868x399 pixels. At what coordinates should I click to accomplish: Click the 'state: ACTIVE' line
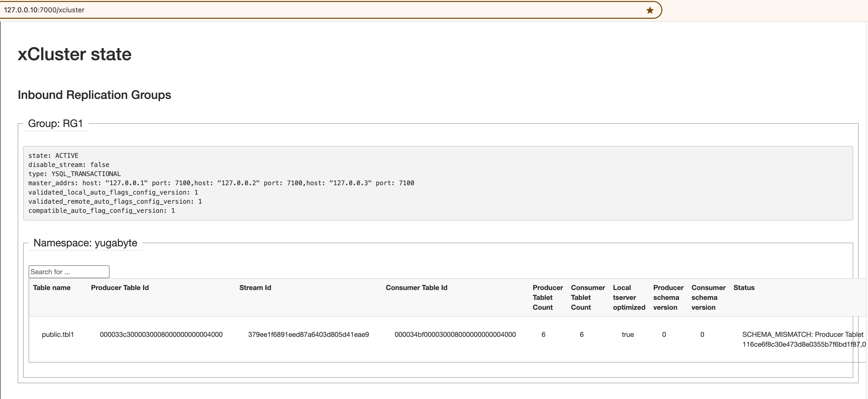click(x=53, y=155)
